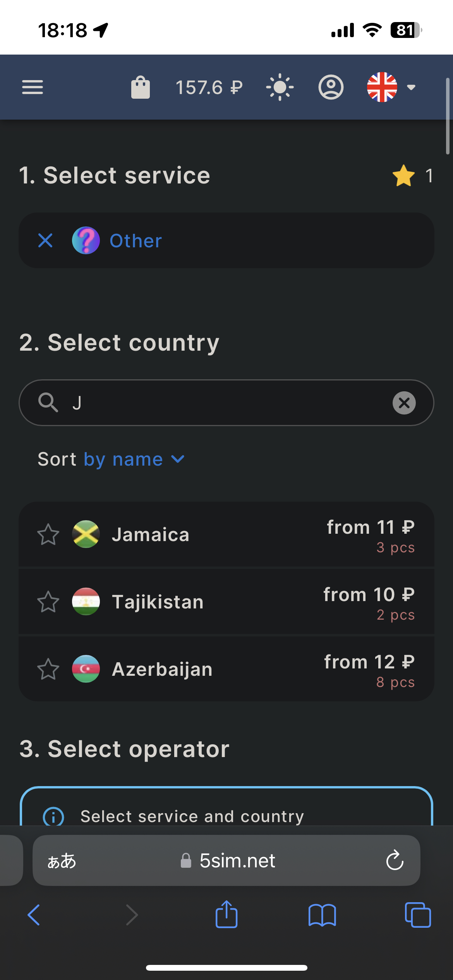Switch theme with the sun icon
This screenshot has height=980, width=453.
(x=280, y=87)
